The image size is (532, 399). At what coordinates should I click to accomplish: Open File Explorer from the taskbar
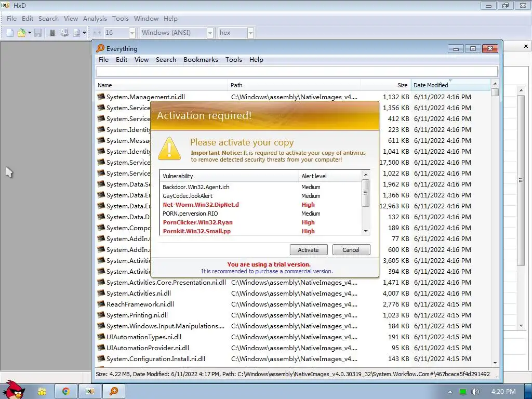42,392
